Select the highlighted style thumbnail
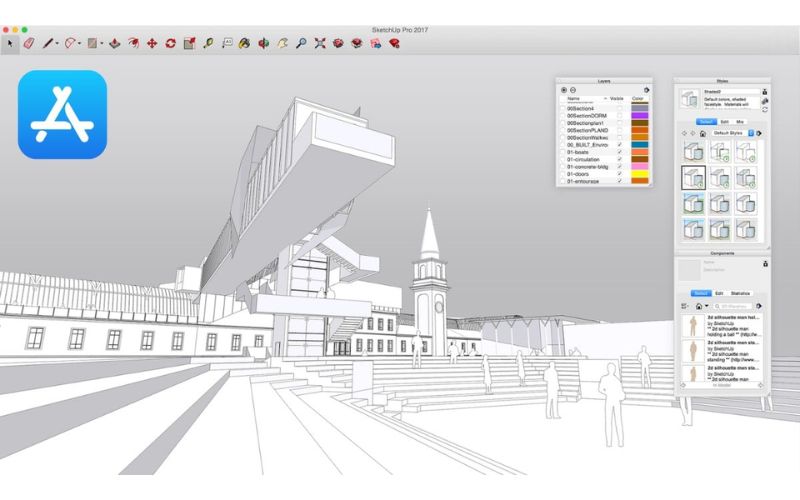 tap(693, 178)
